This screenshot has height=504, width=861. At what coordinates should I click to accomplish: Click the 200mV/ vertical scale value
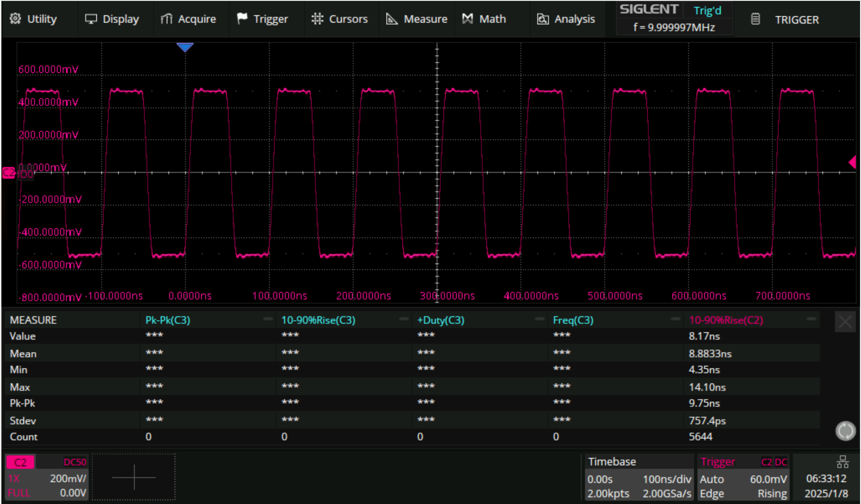68,478
